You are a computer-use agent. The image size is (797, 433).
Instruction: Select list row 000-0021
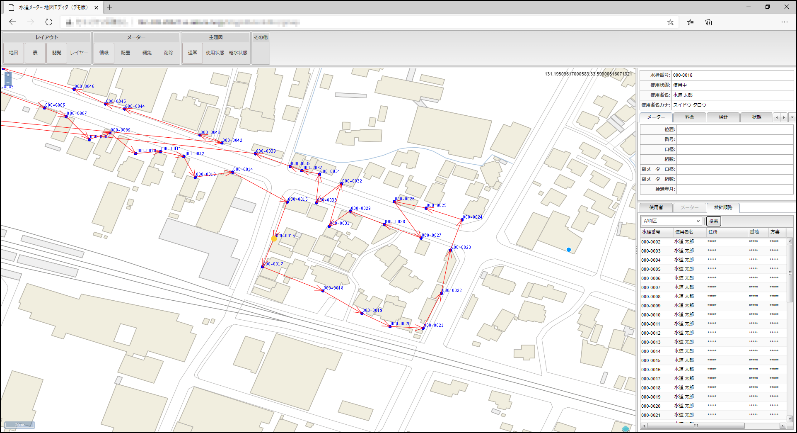(714, 415)
